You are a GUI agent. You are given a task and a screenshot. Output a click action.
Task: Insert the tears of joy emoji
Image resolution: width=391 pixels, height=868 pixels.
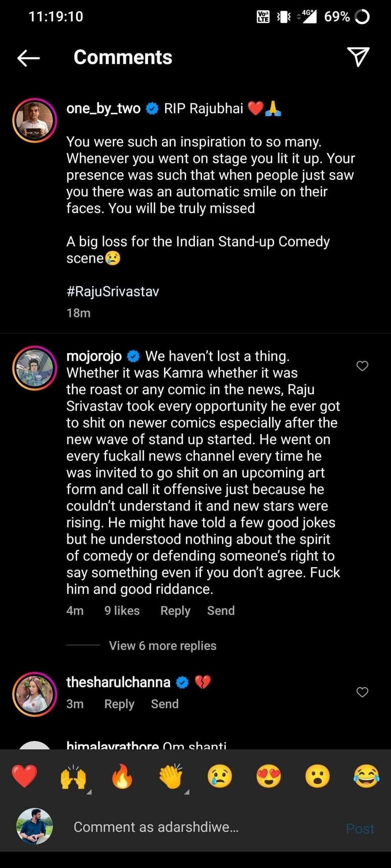[x=366, y=776]
